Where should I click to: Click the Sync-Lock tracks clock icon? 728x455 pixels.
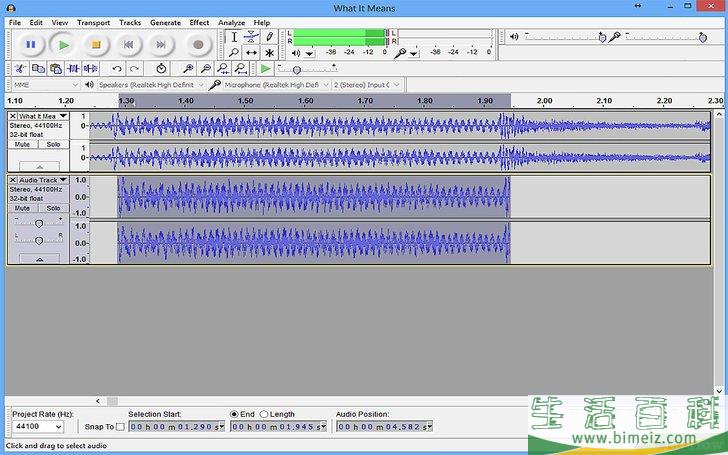[x=161, y=69]
